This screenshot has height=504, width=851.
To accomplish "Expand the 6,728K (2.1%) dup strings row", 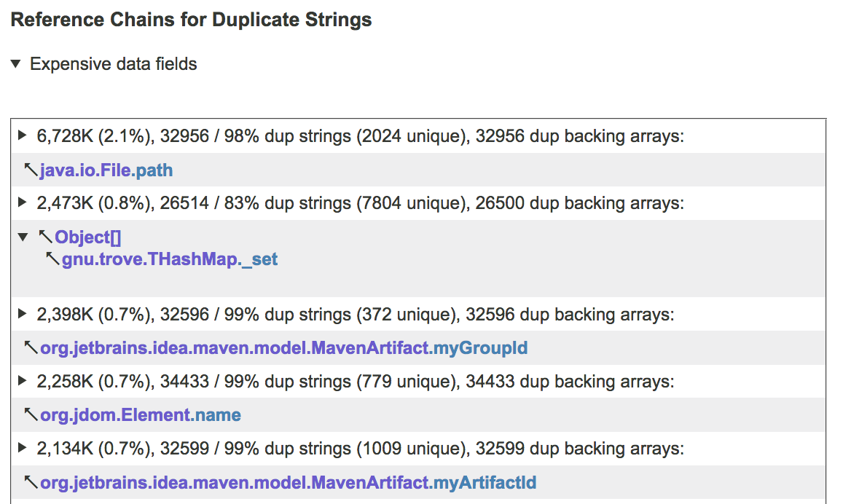I will tap(22, 135).
